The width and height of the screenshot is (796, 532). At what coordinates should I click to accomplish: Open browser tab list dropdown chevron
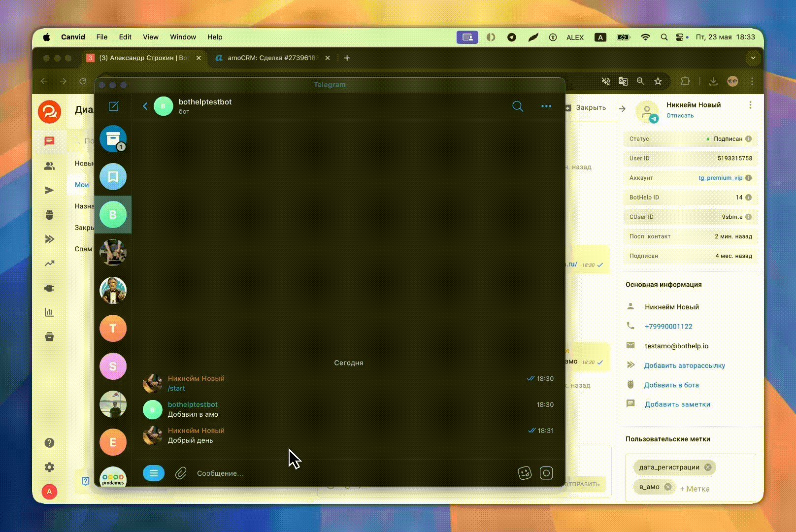pyautogui.click(x=753, y=58)
